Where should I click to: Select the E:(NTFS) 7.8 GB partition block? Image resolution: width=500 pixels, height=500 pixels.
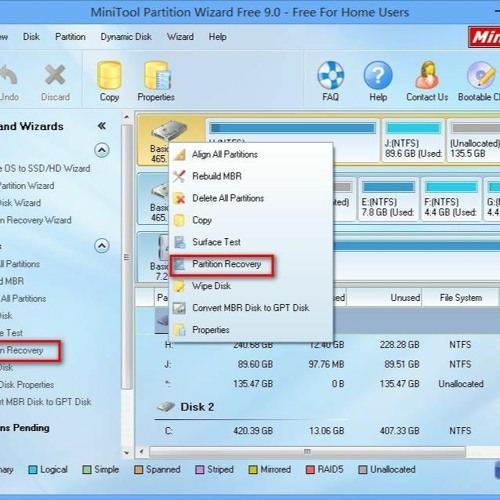click(388, 199)
